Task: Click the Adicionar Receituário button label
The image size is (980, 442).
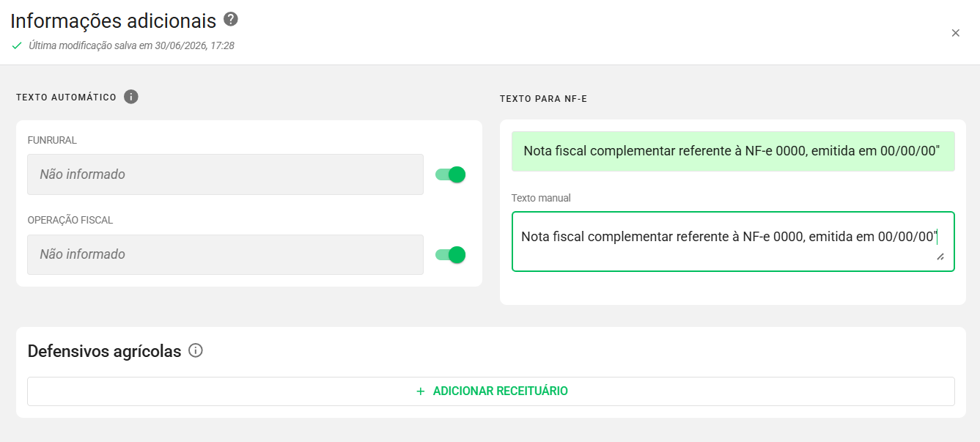Action: 500,391
